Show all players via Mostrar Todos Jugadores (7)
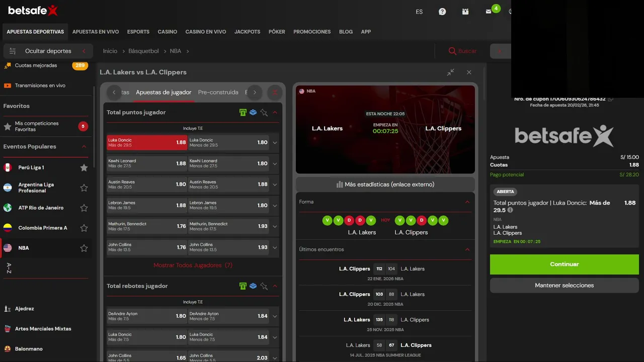644x362 pixels. tap(193, 265)
